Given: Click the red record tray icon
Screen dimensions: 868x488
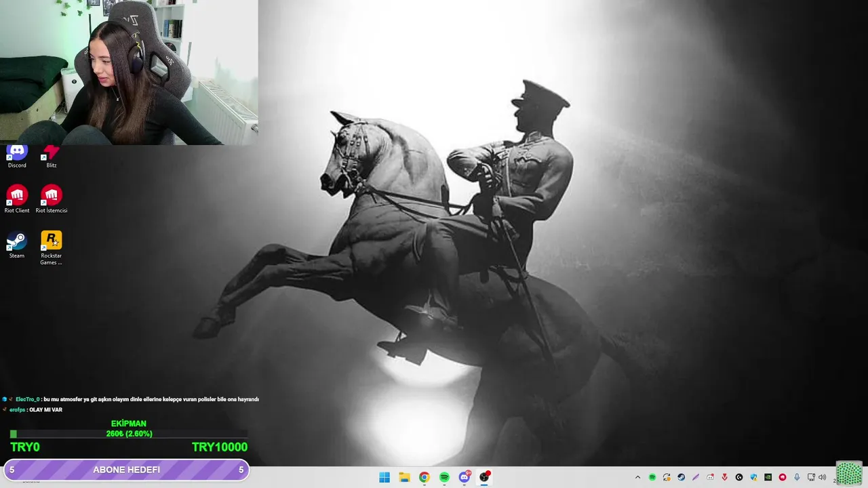Looking at the screenshot, I should (782, 477).
